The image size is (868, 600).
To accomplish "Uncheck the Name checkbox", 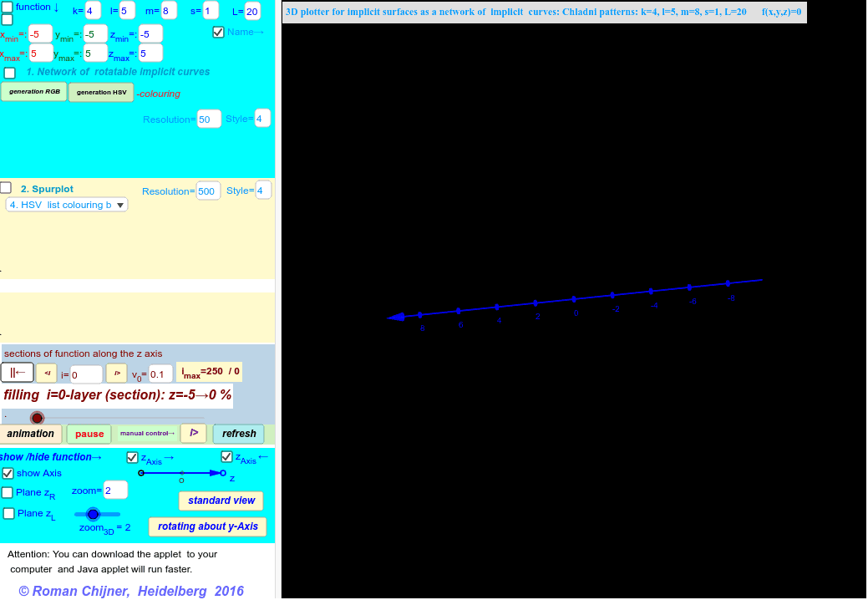I will pos(219,32).
